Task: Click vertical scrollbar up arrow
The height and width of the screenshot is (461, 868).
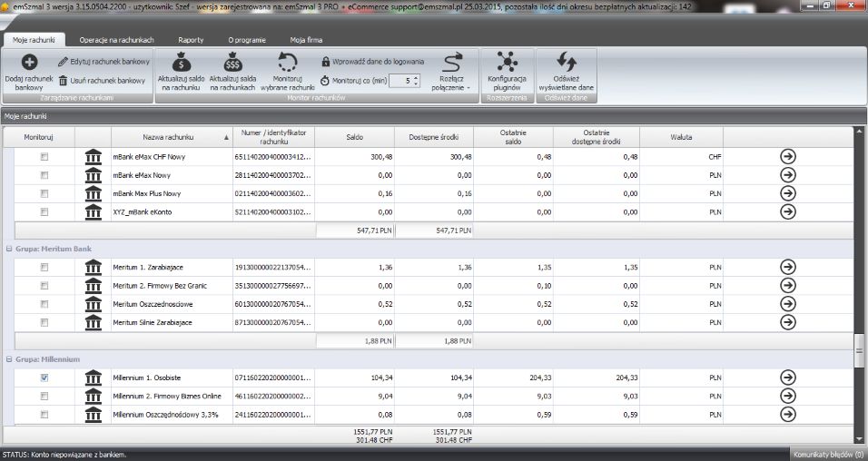Action: [x=859, y=132]
